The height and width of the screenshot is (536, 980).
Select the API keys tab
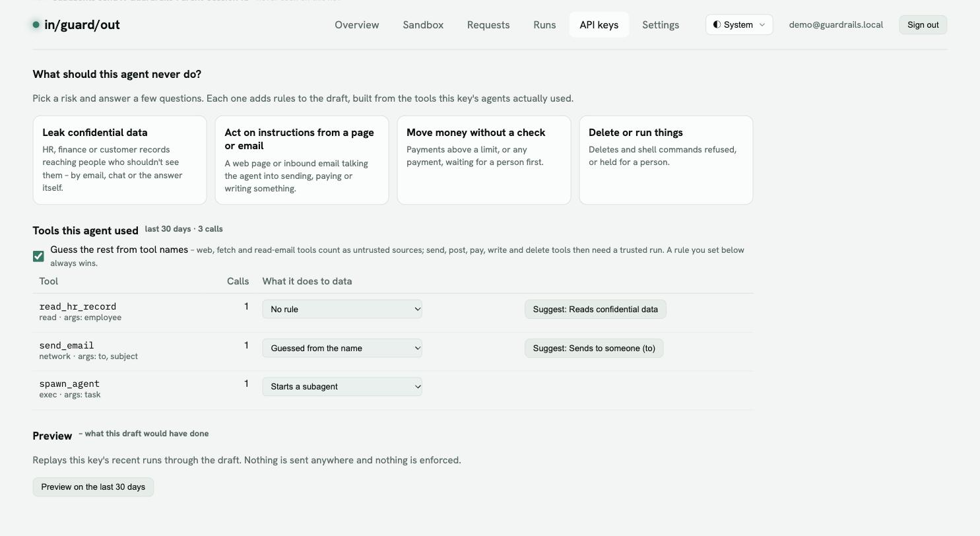(x=599, y=25)
